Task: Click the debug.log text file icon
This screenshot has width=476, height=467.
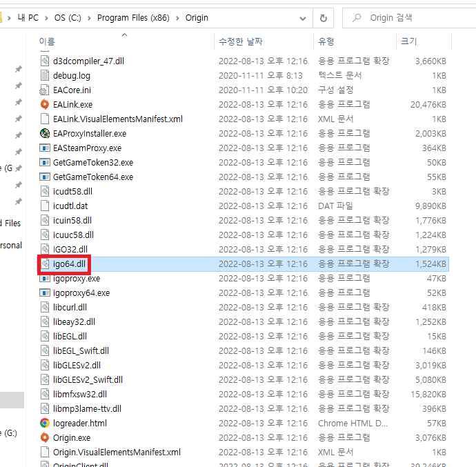Action: 45,76
